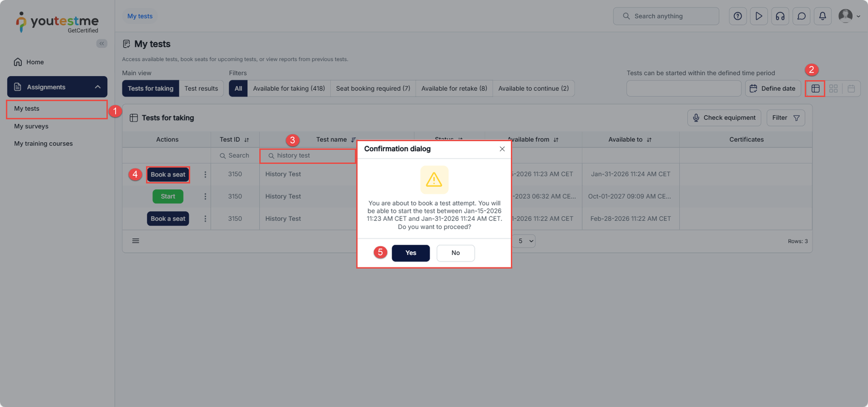Switch to the Test results tab

point(201,88)
